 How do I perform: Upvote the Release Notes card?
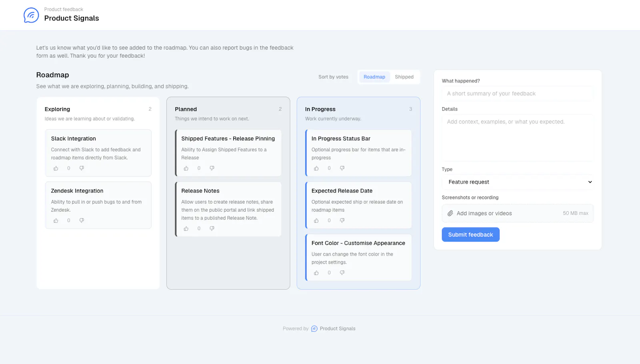click(186, 229)
